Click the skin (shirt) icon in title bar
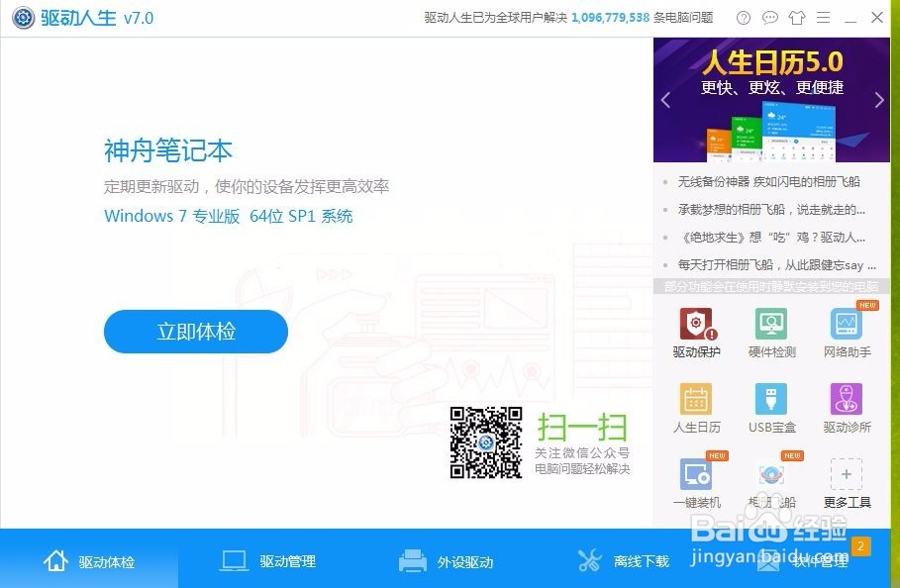 coord(797,18)
